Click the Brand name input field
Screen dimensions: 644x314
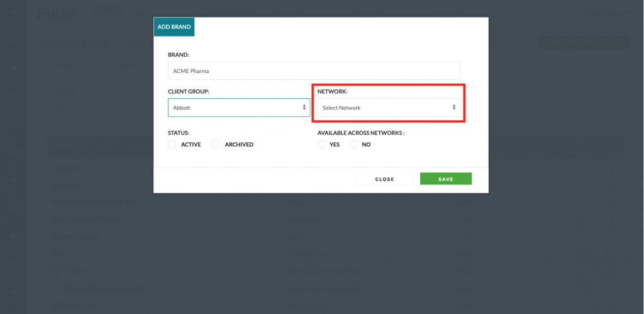[x=314, y=70]
